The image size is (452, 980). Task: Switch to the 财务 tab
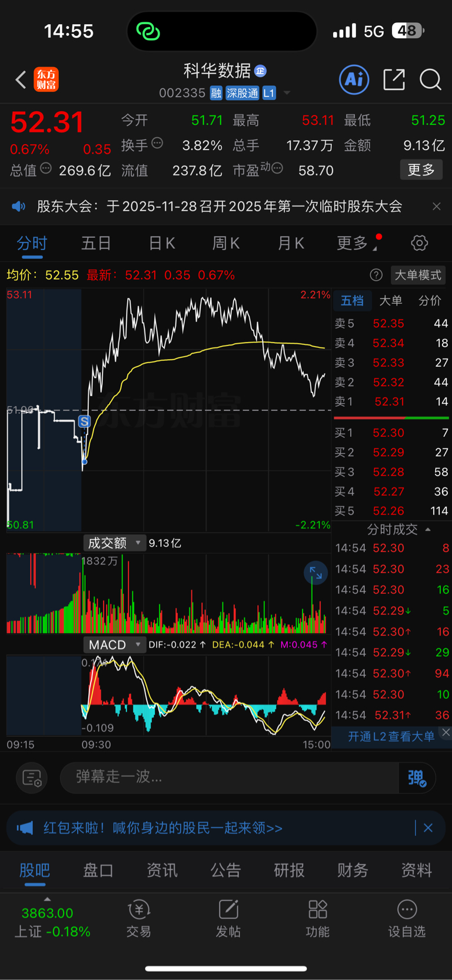tap(353, 871)
